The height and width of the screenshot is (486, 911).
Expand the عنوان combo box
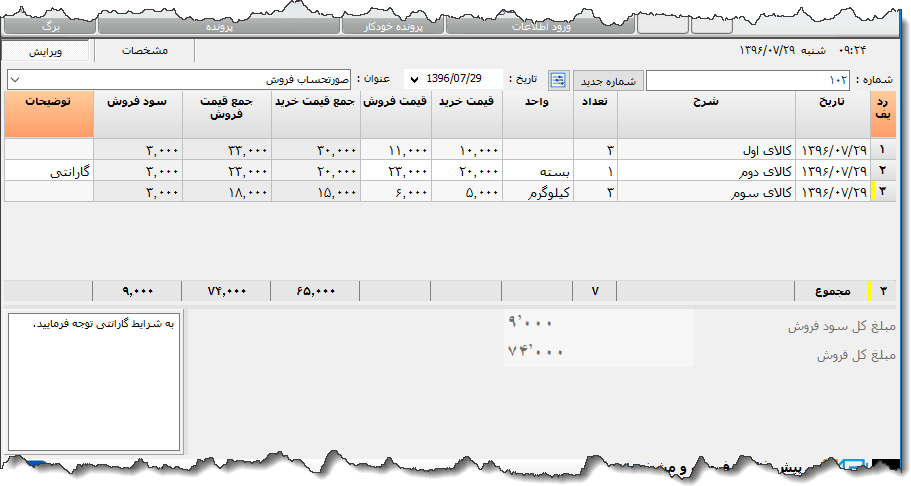coord(16,80)
